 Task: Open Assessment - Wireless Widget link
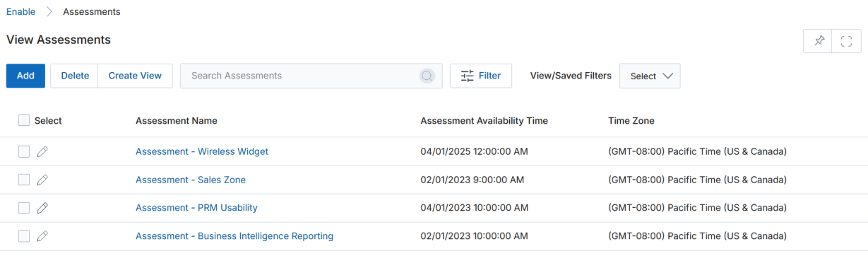202,151
